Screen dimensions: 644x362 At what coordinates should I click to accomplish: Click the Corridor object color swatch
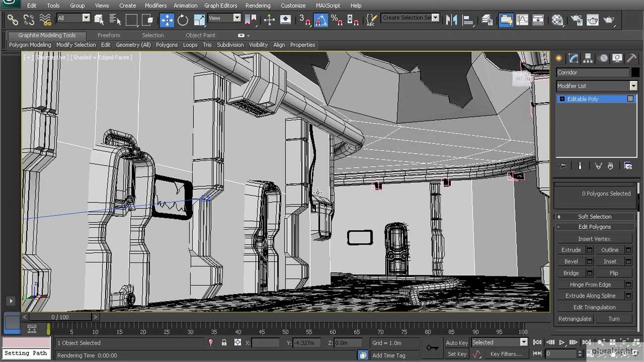click(x=635, y=72)
